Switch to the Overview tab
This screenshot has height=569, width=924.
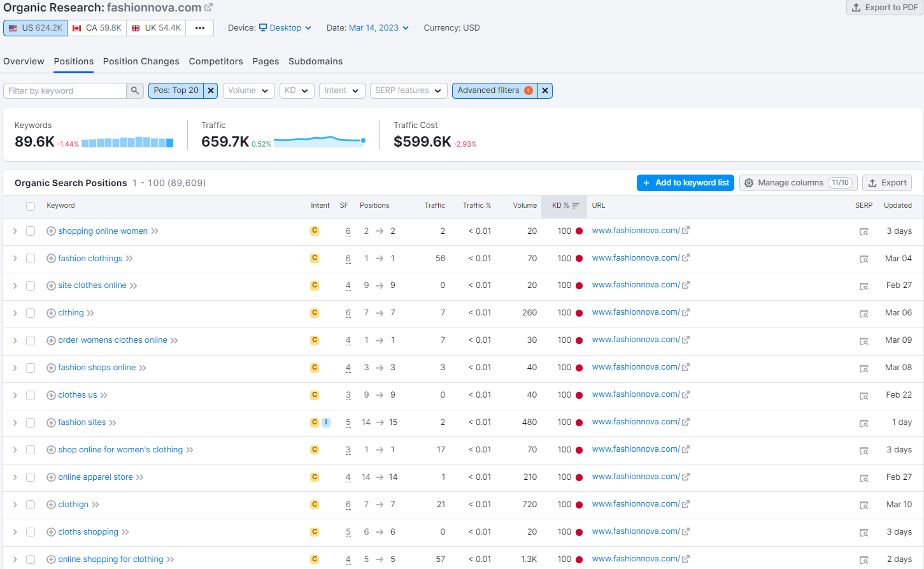(24, 61)
